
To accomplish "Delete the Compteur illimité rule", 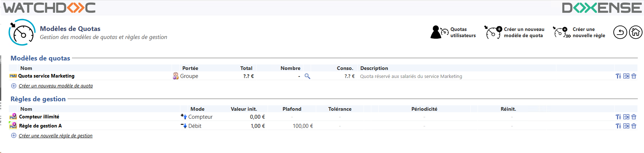I will point(634,117).
